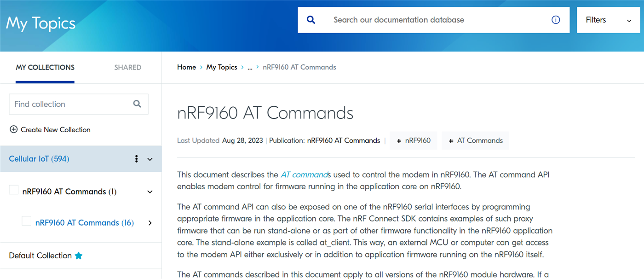Image resolution: width=644 pixels, height=279 pixels.
Task: Expand the breadcrumb ellipsis
Action: tap(250, 67)
